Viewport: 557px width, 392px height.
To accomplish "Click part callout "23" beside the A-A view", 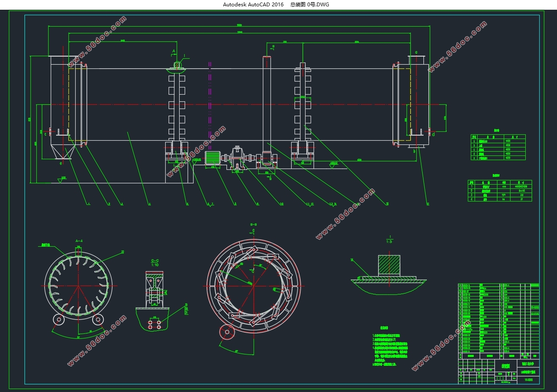I will (x=123, y=252).
